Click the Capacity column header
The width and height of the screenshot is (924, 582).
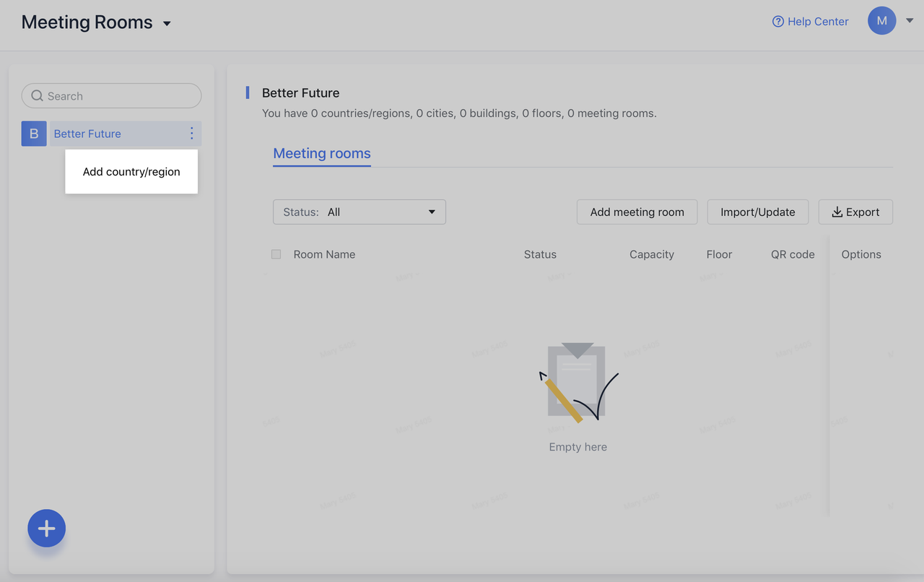(652, 254)
